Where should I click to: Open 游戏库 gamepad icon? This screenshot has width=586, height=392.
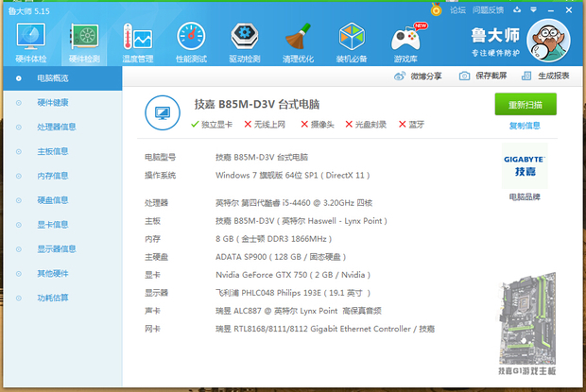coord(405,43)
